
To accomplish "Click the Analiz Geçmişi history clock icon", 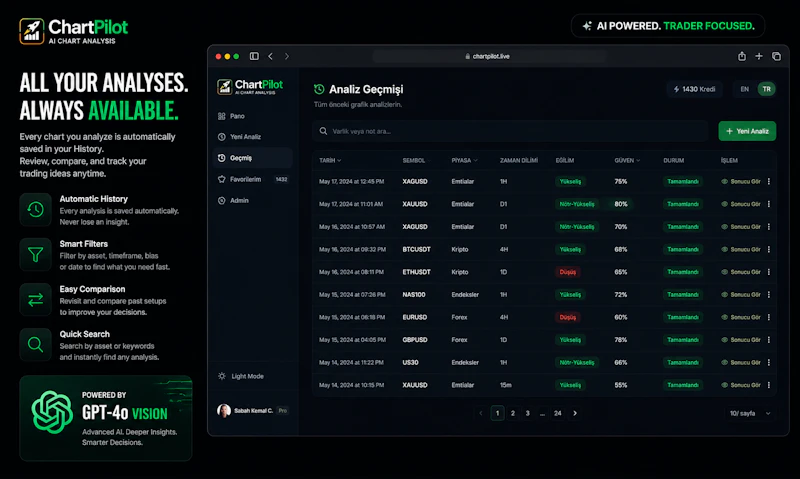I will click(x=319, y=89).
